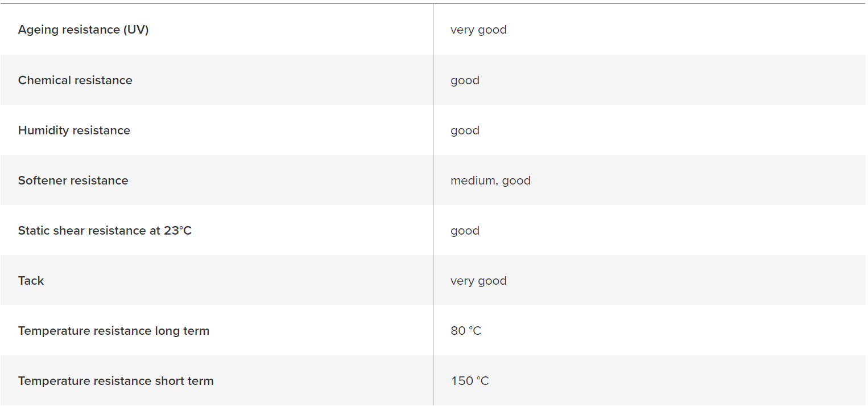This screenshot has width=868, height=406.
Task: Select the Tack property label
Action: (31, 281)
